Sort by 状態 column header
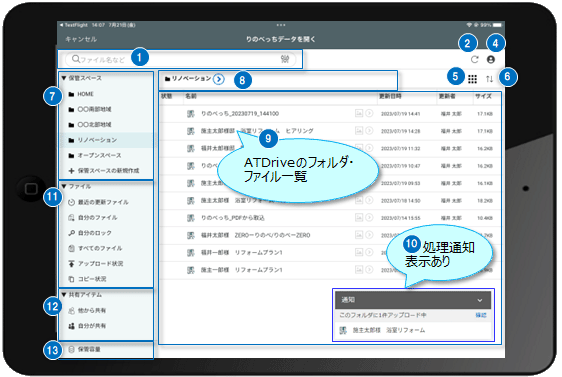Screen dimensions: 562x377 (167, 96)
